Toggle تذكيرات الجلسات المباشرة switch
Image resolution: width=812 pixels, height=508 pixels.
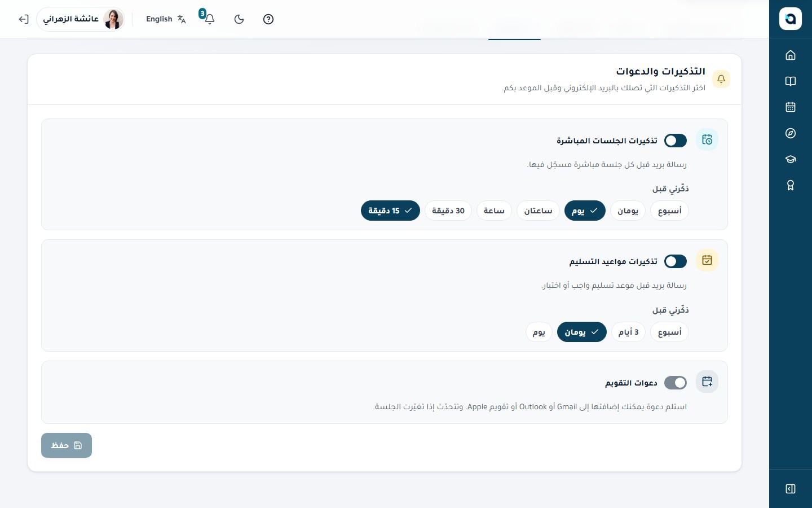click(676, 141)
